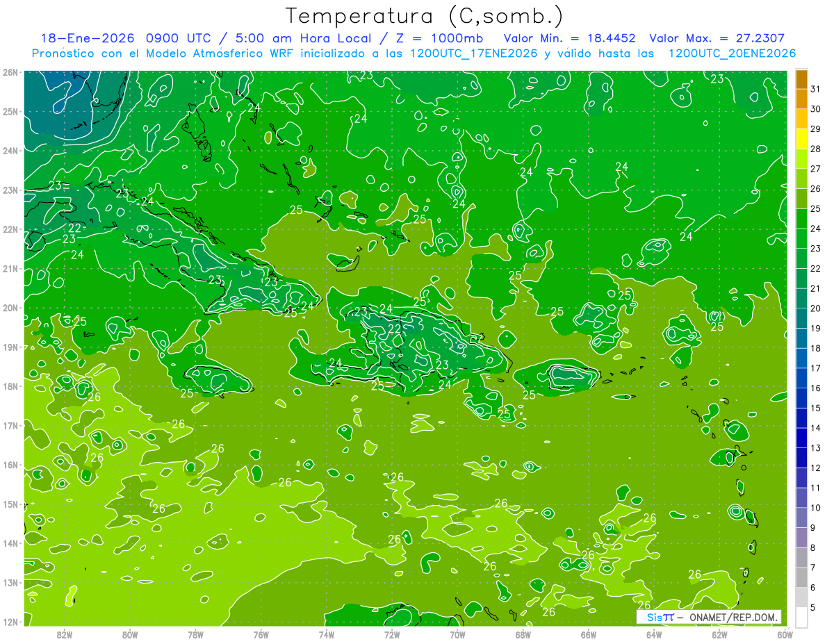The image size is (834, 644).
Task: Click the 'ONAMET/REP.DOM.' credit label
Action: (x=733, y=617)
